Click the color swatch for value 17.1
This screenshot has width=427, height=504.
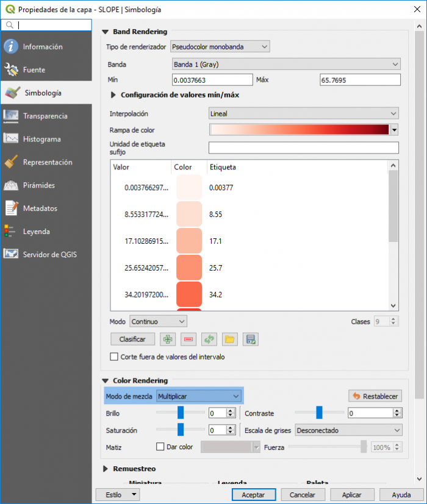click(188, 241)
